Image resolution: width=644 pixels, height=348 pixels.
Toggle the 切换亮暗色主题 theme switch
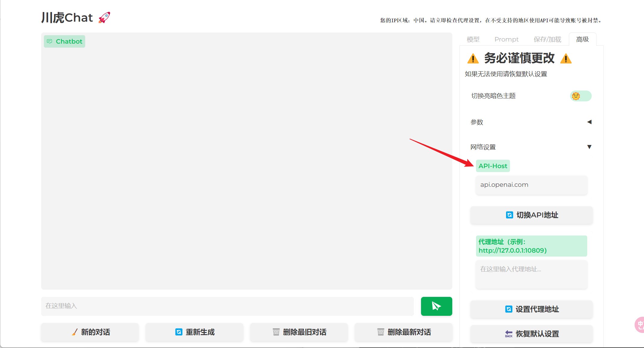tap(580, 96)
